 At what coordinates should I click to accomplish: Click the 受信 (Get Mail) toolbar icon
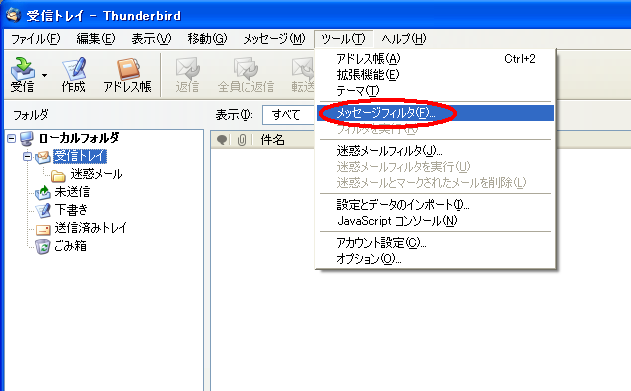tap(23, 69)
